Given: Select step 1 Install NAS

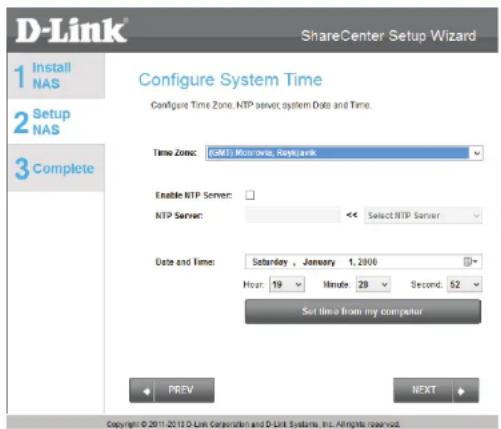Looking at the screenshot, I should point(56,76).
